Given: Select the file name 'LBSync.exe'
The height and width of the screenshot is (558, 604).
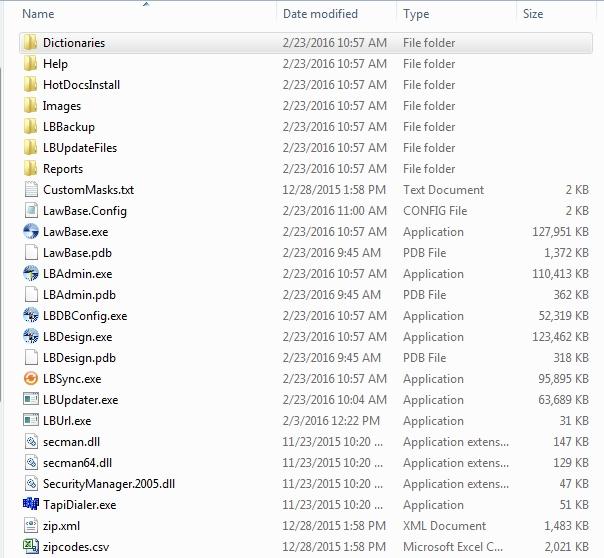Looking at the screenshot, I should [72, 379].
